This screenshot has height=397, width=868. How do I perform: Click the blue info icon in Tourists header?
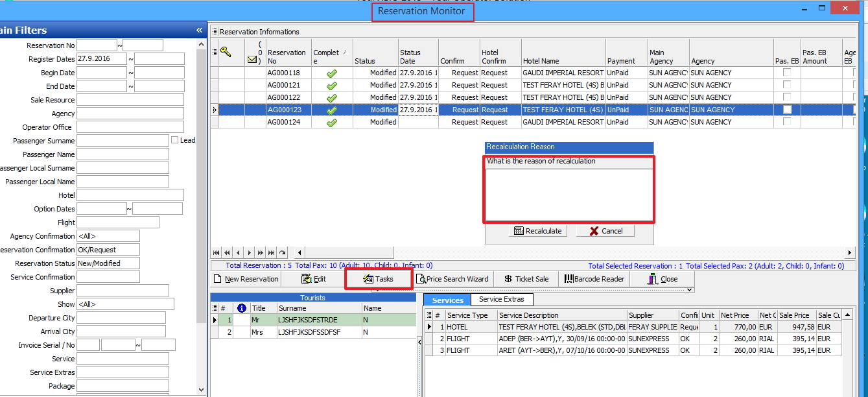[242, 308]
